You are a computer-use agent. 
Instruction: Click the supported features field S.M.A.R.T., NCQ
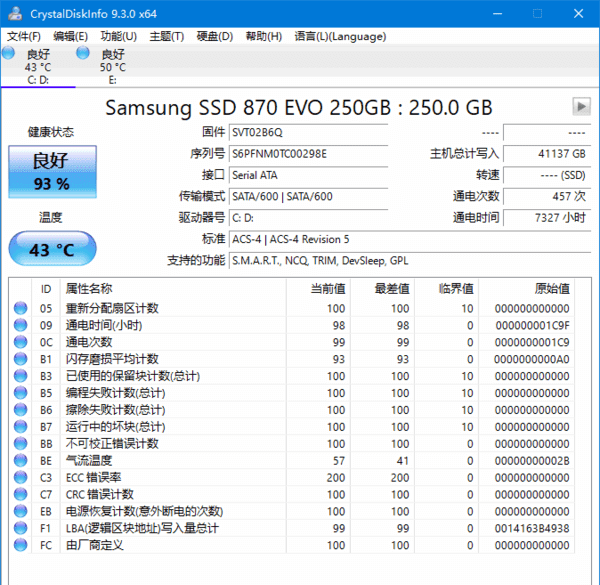click(410, 261)
